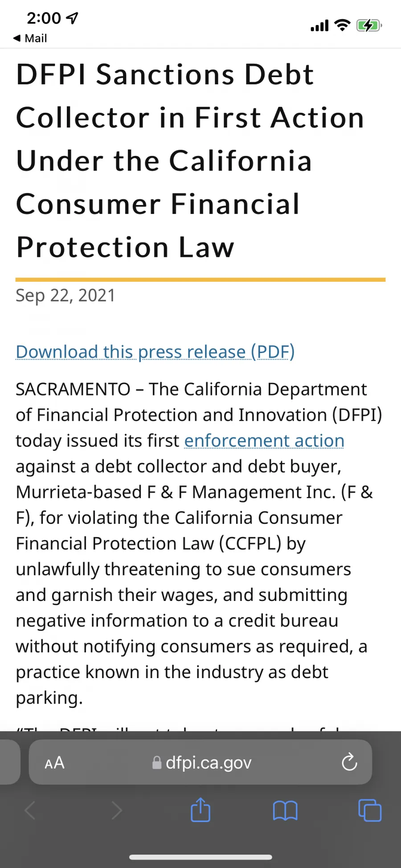Tap the DFPI Sanctions Debt Collector headline
Image resolution: width=401 pixels, height=868 pixels.
click(x=191, y=160)
